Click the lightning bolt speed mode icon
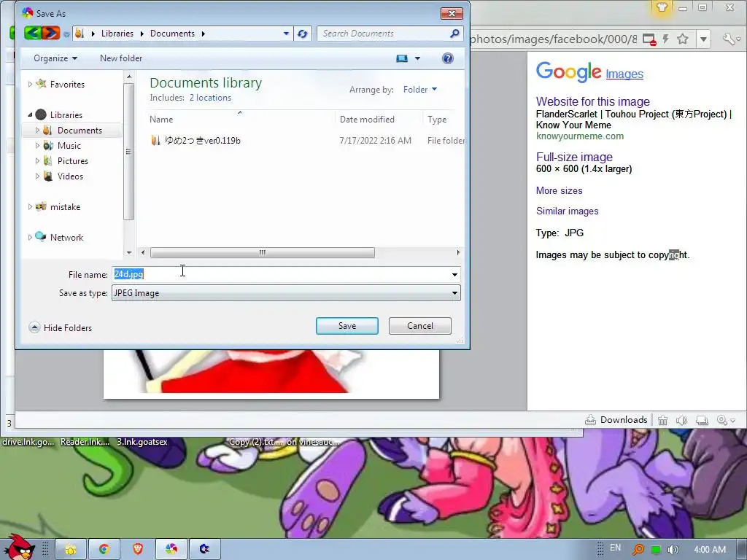The height and width of the screenshot is (560, 747). click(666, 39)
